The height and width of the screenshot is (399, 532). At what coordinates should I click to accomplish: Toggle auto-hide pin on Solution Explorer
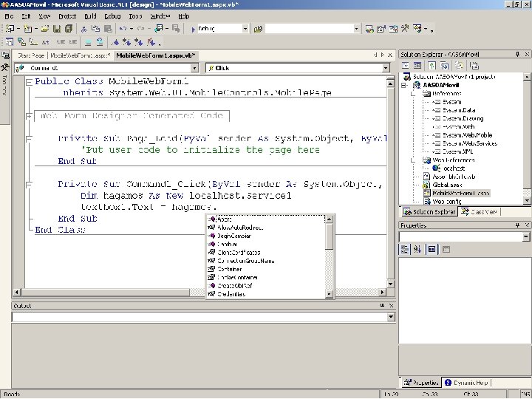[x=516, y=55]
